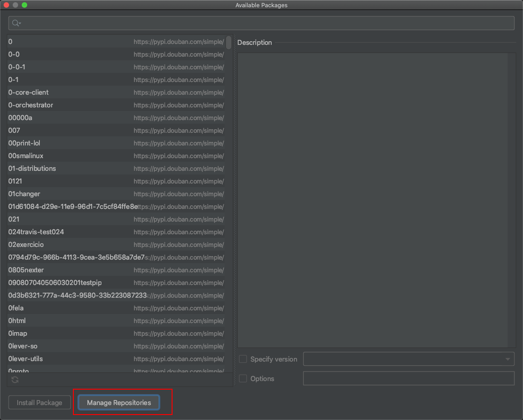Select the 0-core-client package
Image resolution: width=523 pixels, height=420 pixels.
point(29,92)
